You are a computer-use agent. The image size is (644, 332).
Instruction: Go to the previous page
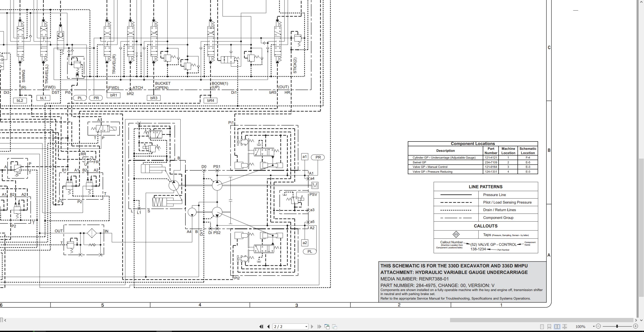[268, 326]
